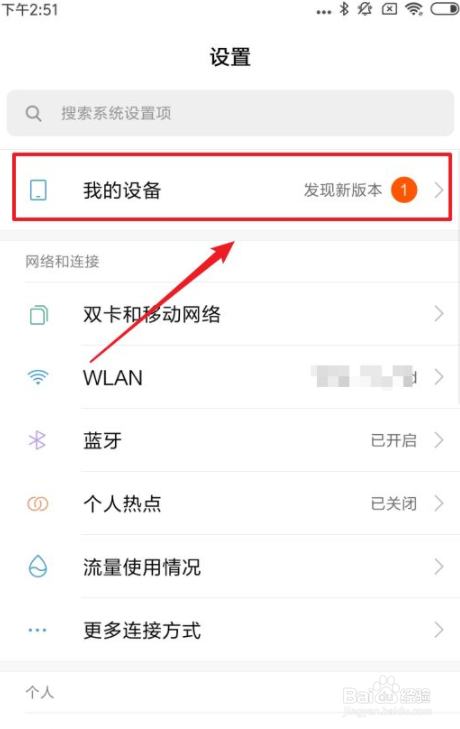Tap the My Device phone icon
This screenshot has height=729, width=460.
coord(38,190)
